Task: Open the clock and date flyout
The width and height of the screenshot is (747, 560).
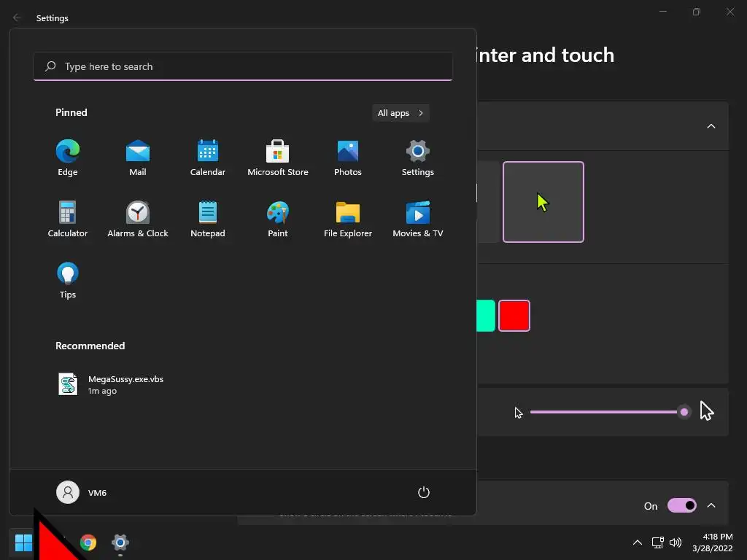Action: tap(713, 542)
